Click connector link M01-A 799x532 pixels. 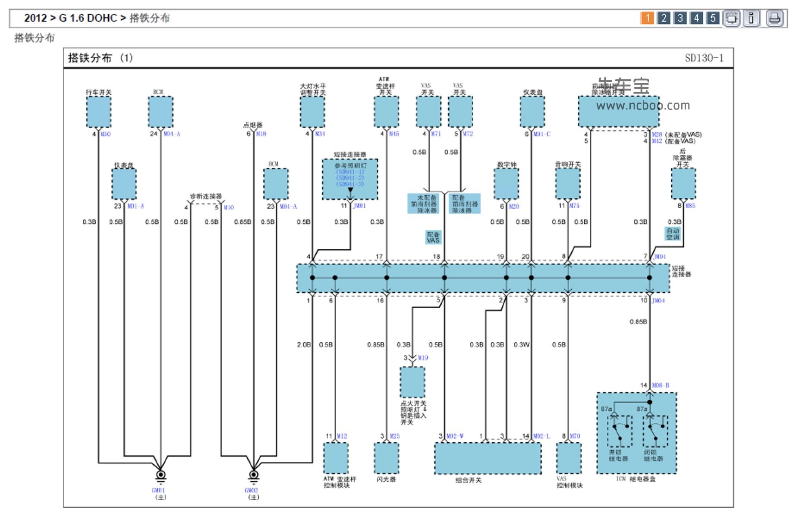136,206
